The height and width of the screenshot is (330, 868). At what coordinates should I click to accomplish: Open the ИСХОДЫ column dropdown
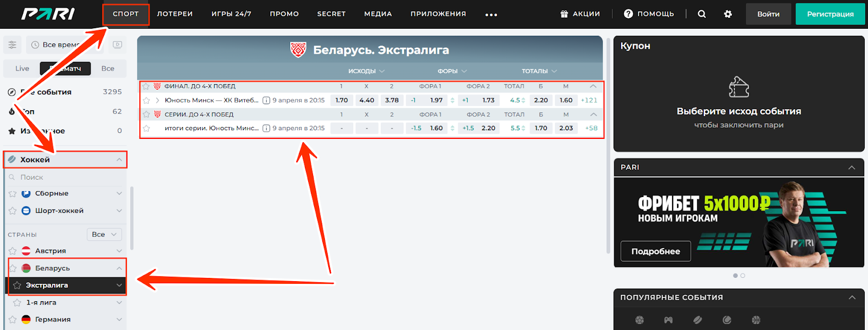[367, 71]
